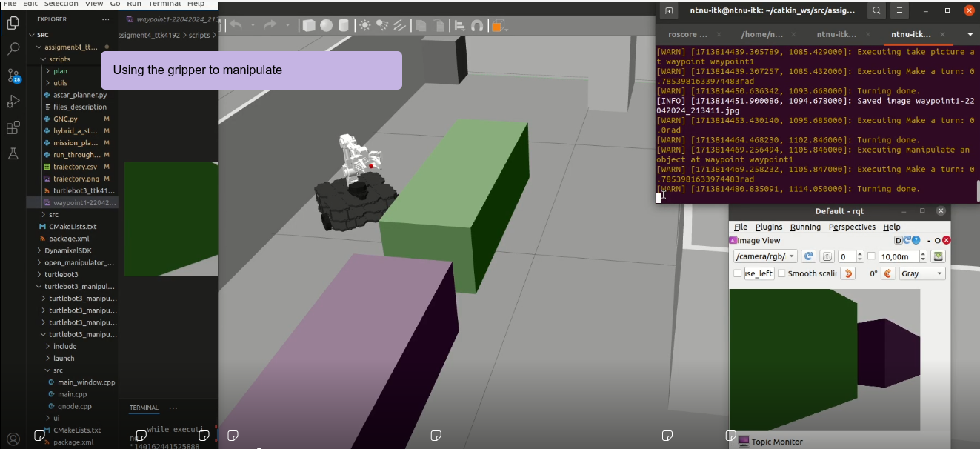The image size is (980, 449).
Task: Rotate image right in Image View
Action: 890,273
